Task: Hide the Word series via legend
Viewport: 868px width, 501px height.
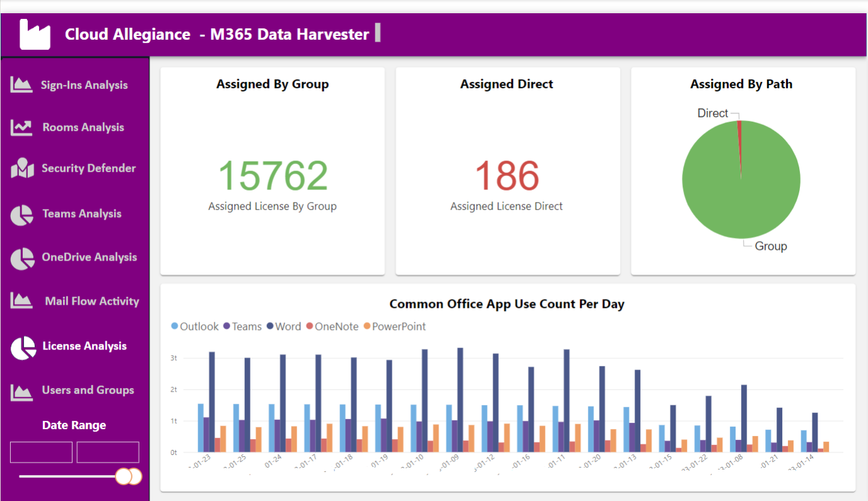Action: click(x=284, y=326)
